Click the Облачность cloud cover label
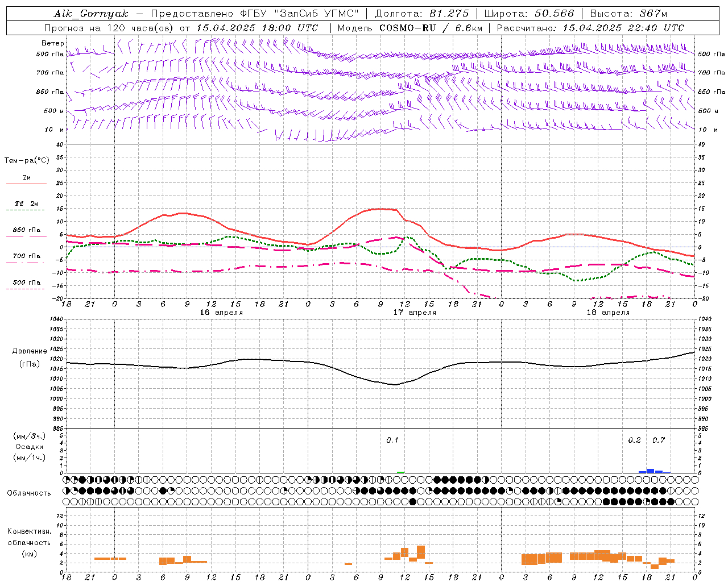 29,493
